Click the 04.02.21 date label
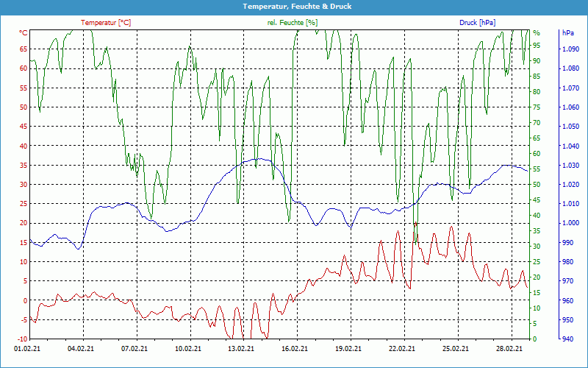 click(x=82, y=350)
